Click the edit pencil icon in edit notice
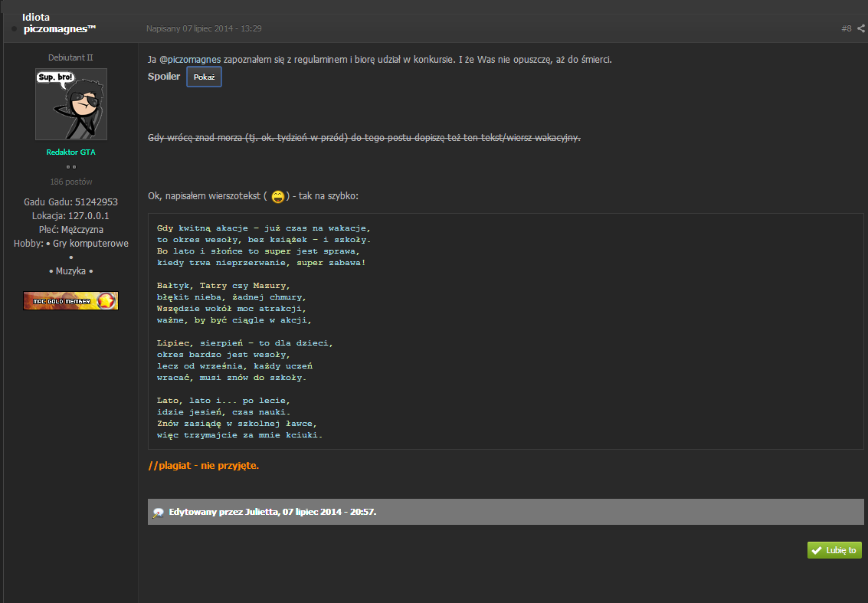868x603 pixels. click(x=159, y=513)
